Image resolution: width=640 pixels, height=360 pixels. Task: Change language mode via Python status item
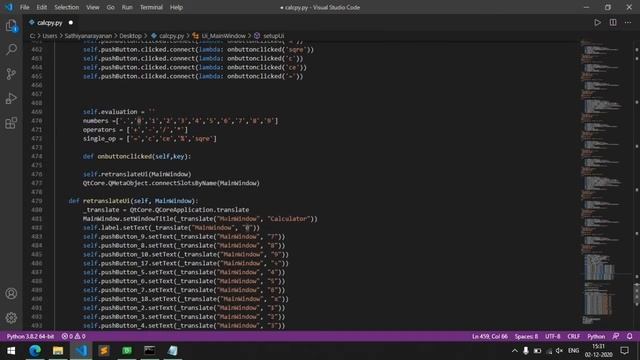(596, 336)
